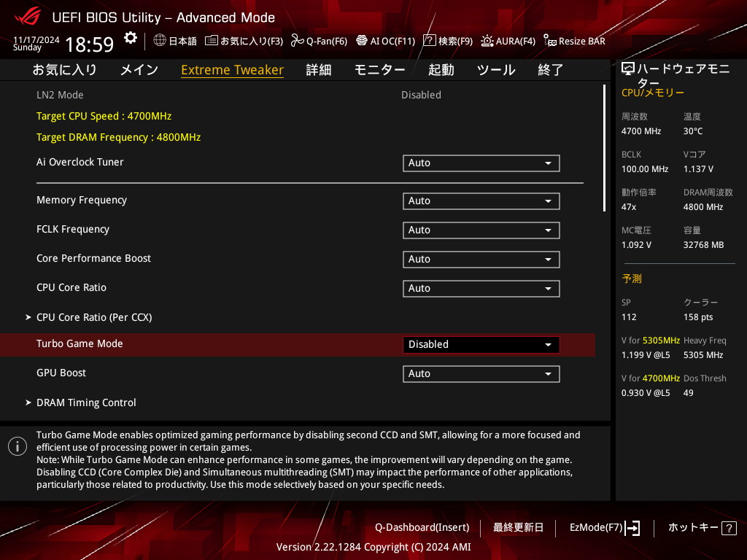Viewport: 747px width, 560px height.
Task: Click the info icon beside help text
Action: click(18, 447)
